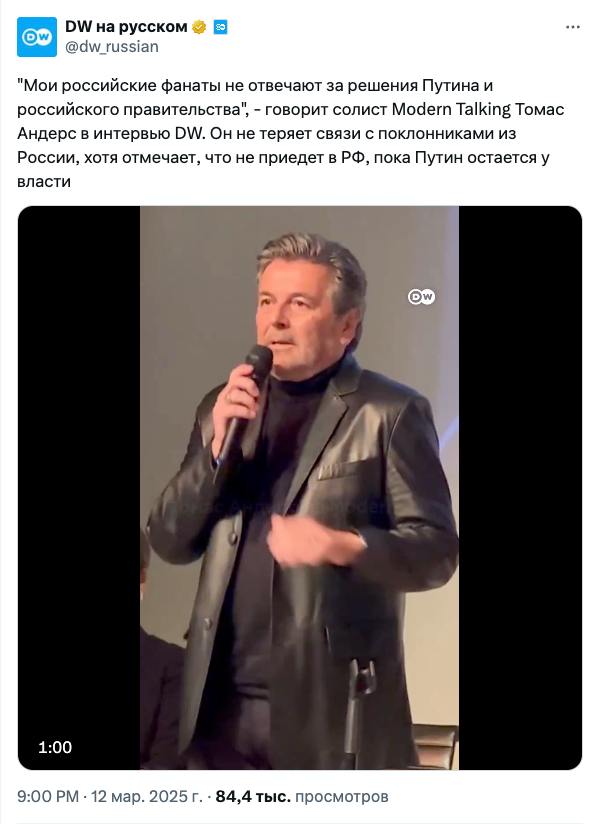Click the 1:00 video duration label
Viewport: 598px width, 824px height.
point(55,747)
